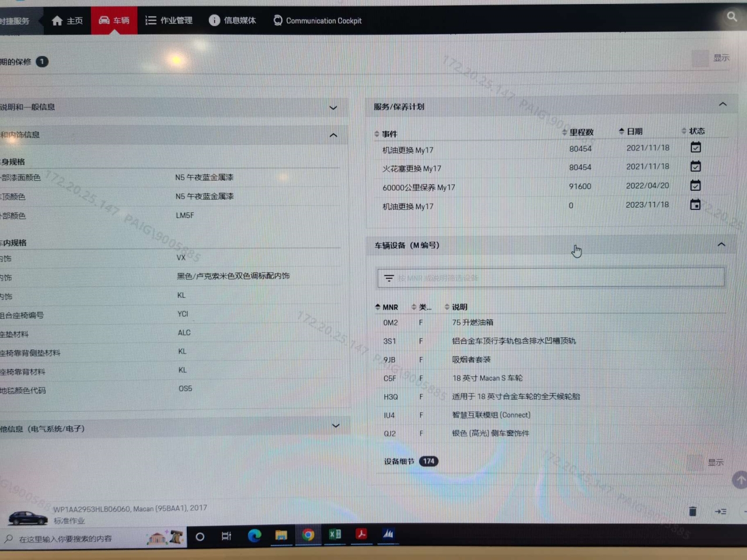Click the trash delete icon in bottom bar
747x560 pixels.
coord(693,512)
